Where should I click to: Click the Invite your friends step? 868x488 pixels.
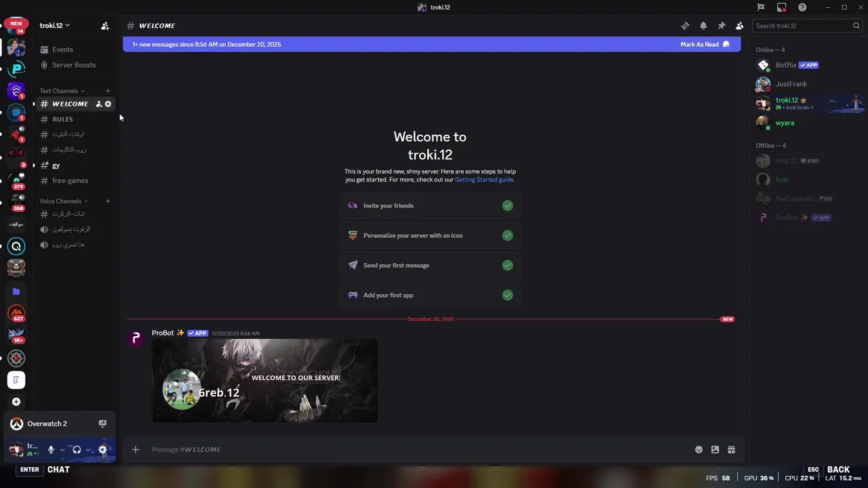[430, 205]
